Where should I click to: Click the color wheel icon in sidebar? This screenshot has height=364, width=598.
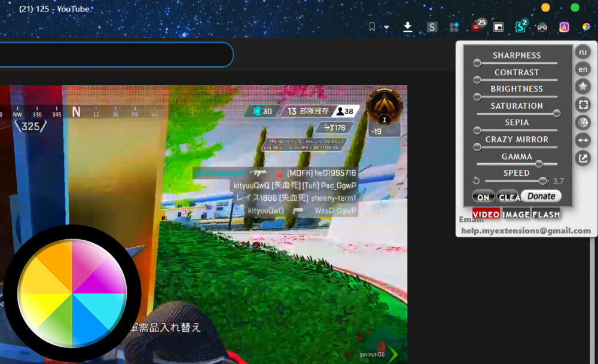582,123
